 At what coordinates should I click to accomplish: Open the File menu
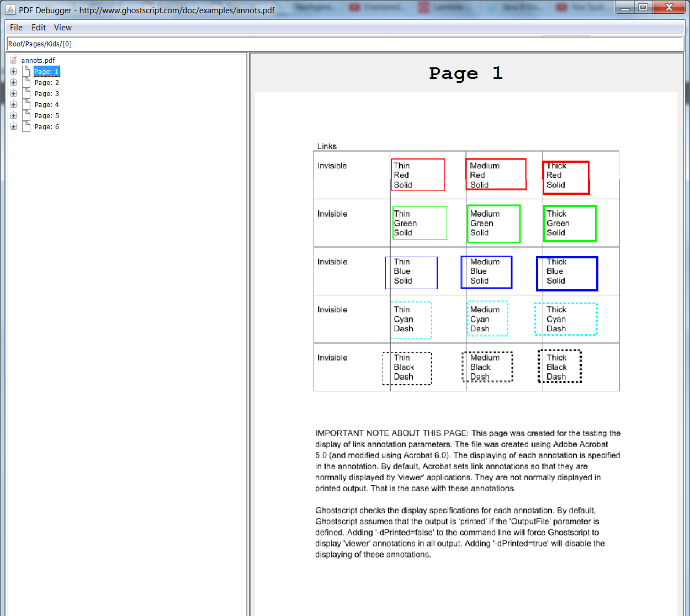(x=16, y=28)
